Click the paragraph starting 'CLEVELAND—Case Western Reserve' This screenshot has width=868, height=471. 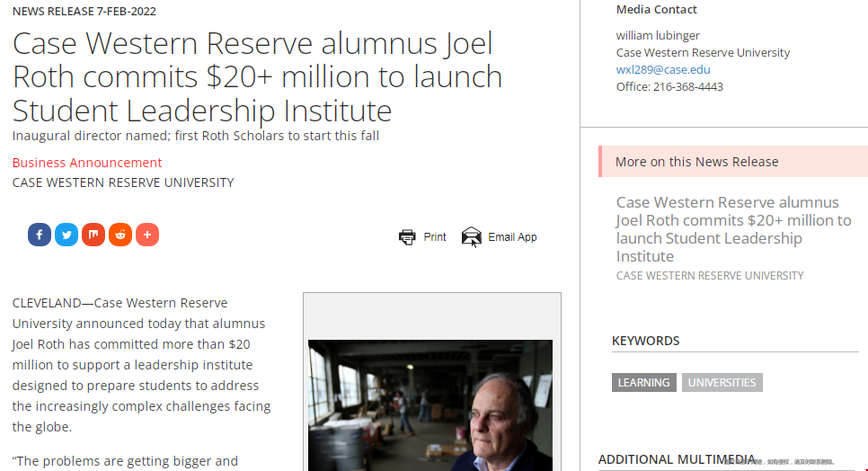click(142, 365)
